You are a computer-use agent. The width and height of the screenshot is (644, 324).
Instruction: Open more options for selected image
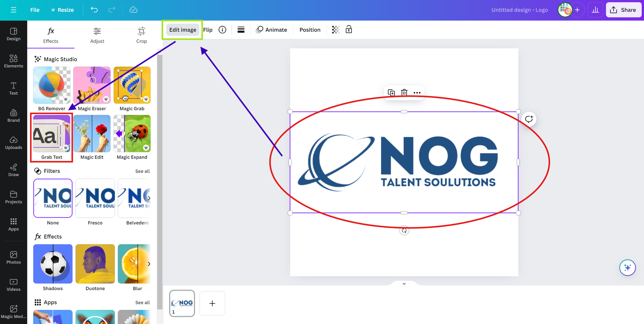point(417,92)
